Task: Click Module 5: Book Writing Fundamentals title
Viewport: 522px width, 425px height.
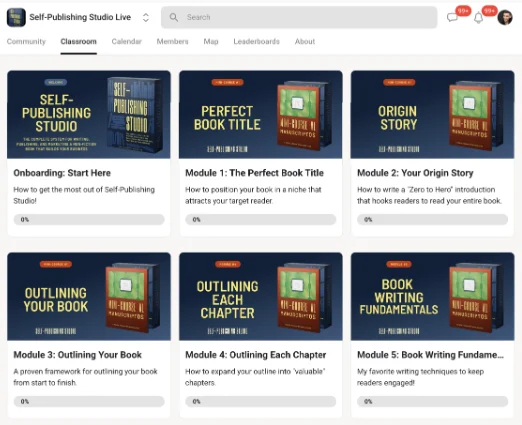Action: pyautogui.click(x=430, y=355)
